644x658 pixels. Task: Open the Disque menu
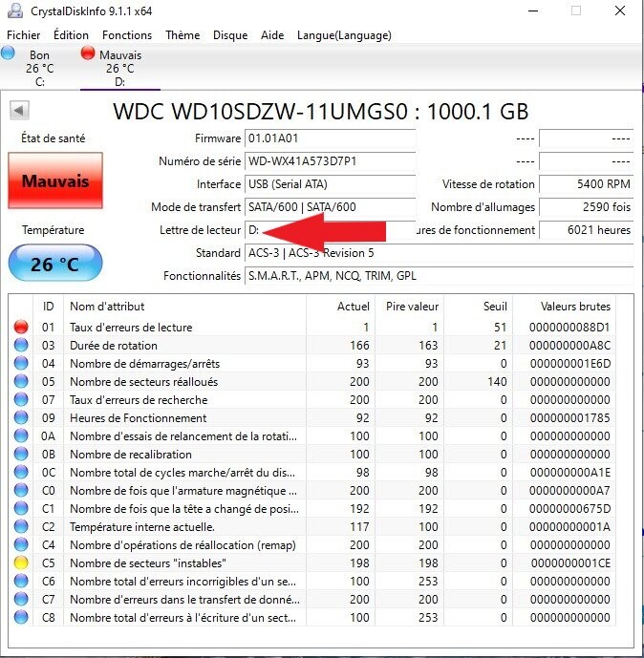[230, 35]
